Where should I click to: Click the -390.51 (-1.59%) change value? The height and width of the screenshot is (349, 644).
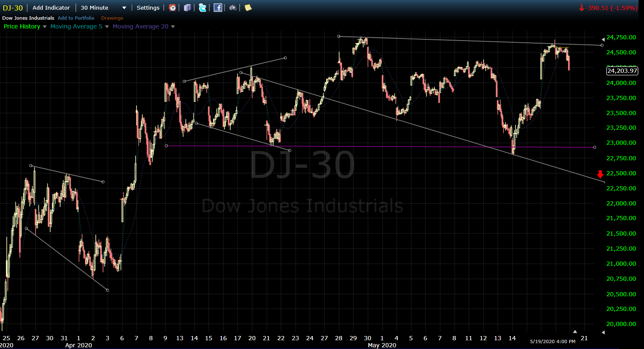pos(611,8)
